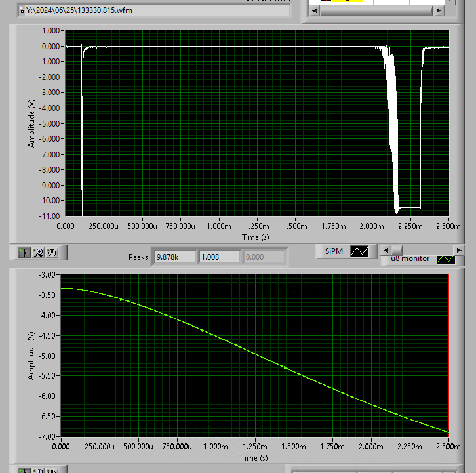Click the Peaks value field 9.878k

(x=174, y=257)
